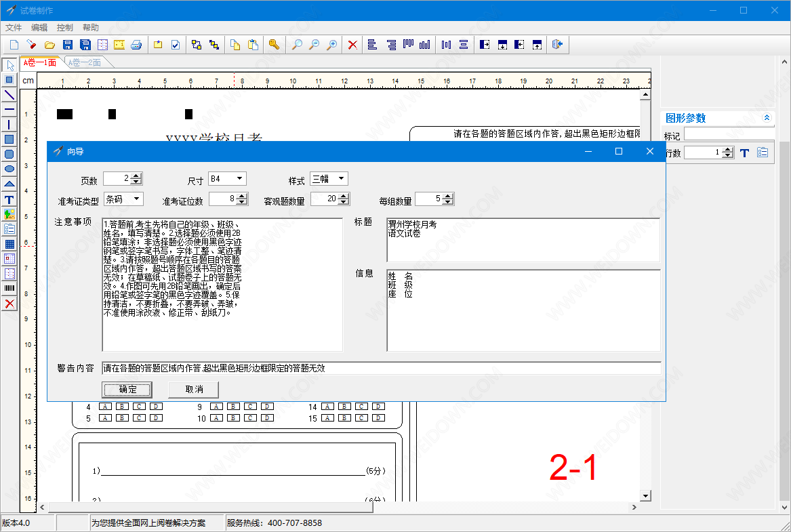Click the printer icon in toolbar
This screenshot has width=791, height=532.
(x=136, y=45)
